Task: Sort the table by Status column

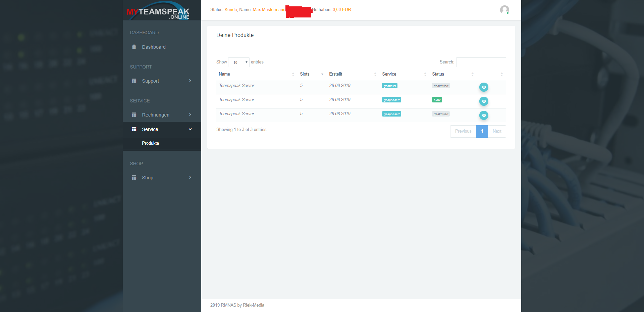Action: [x=438, y=74]
